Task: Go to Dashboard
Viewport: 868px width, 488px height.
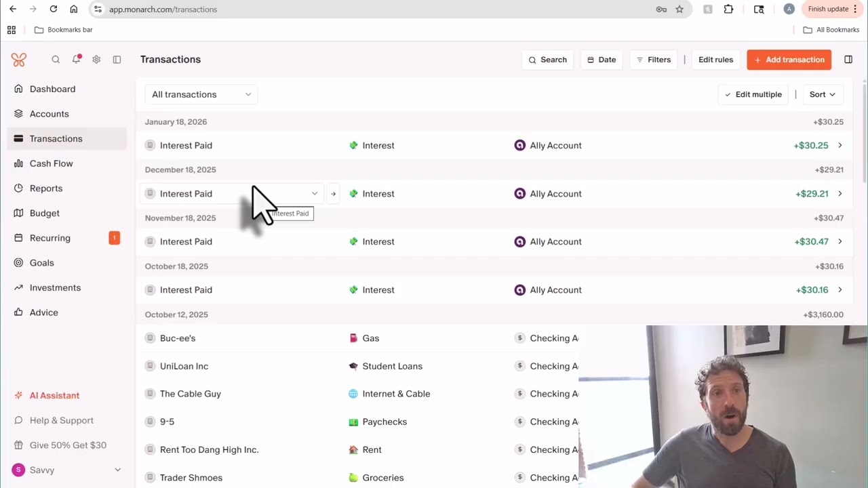Action: pos(67,89)
